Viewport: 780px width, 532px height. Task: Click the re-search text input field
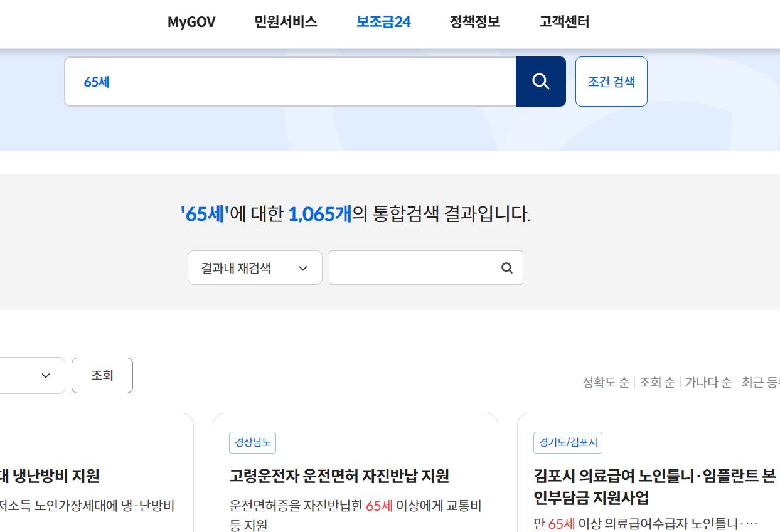pyautogui.click(x=425, y=268)
